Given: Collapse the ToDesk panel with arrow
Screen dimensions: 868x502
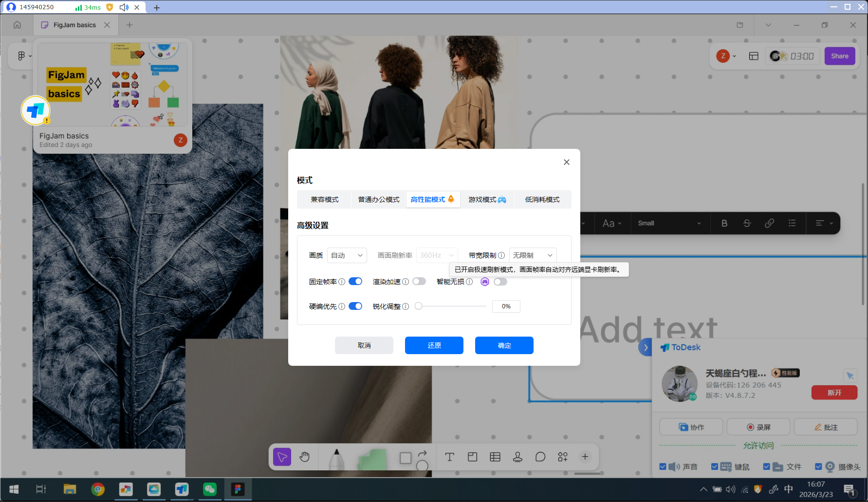Looking at the screenshot, I should click(x=646, y=347).
